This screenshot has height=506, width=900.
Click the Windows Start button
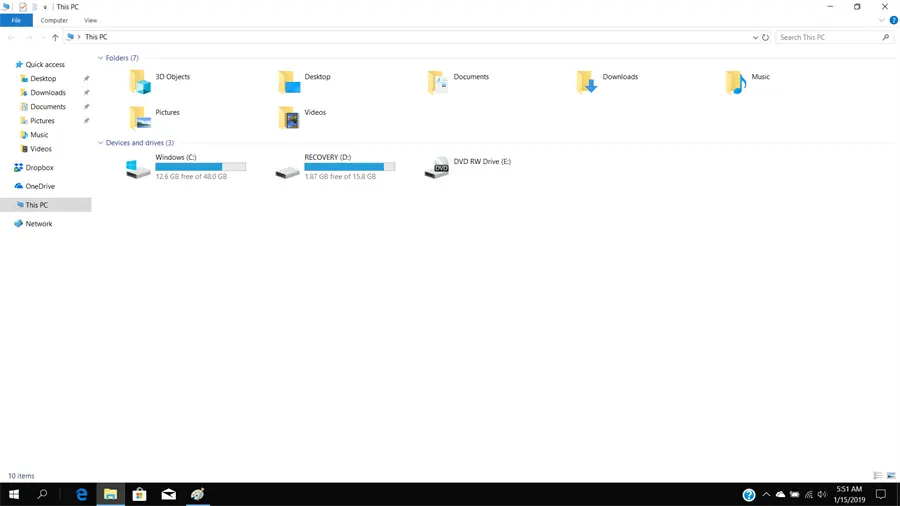click(14, 494)
